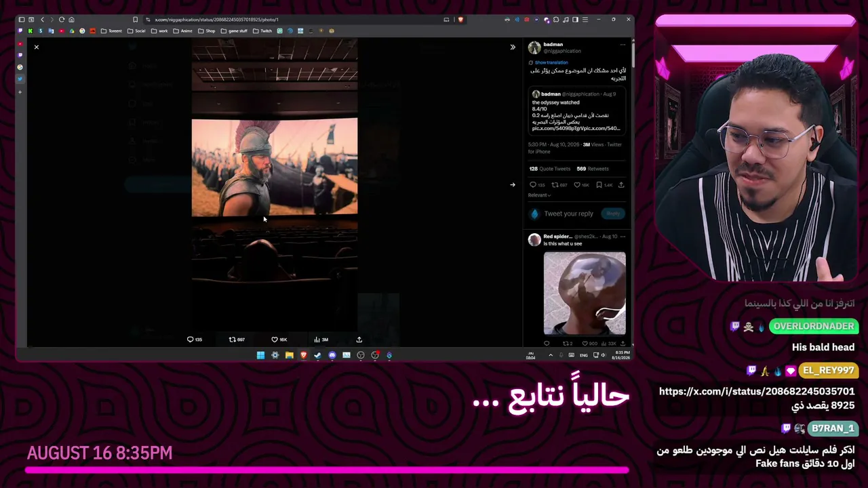Viewport: 868px width, 488px height.
Task: Retweet icon in the sidebar tweet actions
Action: (555, 184)
